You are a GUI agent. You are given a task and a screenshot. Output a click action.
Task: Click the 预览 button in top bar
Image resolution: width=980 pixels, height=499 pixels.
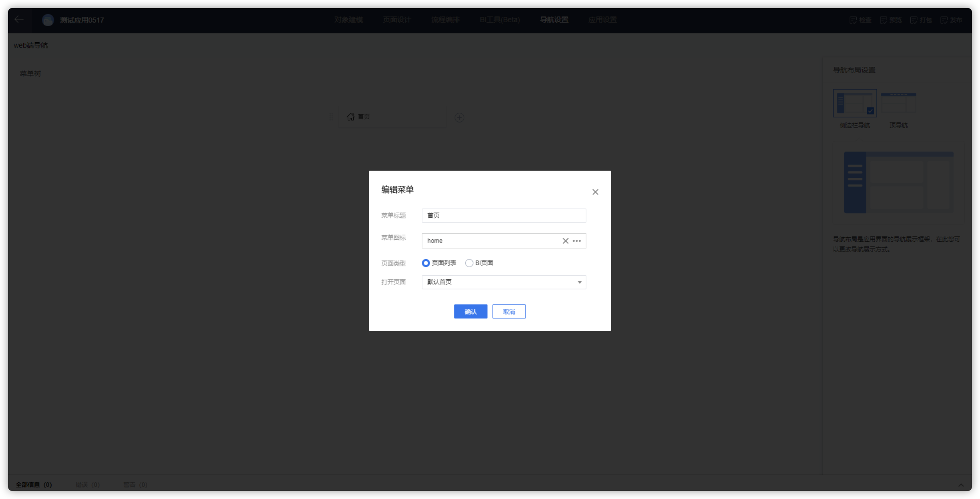pos(891,20)
